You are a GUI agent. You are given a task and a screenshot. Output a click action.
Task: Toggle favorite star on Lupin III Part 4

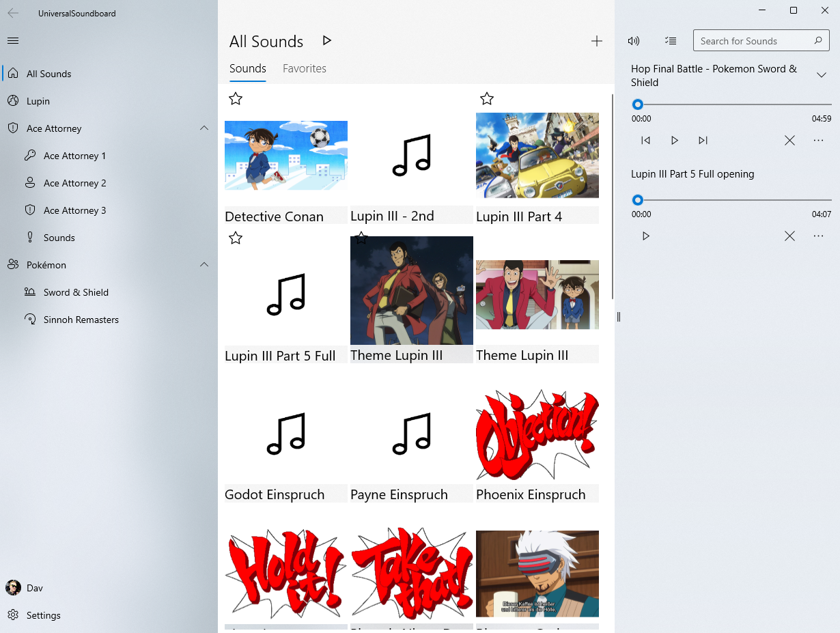[487, 99]
